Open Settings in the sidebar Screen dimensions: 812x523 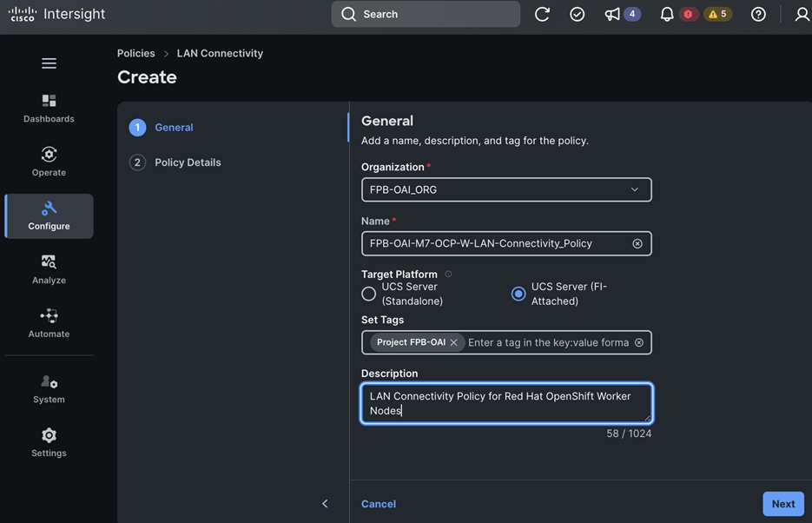coord(49,443)
